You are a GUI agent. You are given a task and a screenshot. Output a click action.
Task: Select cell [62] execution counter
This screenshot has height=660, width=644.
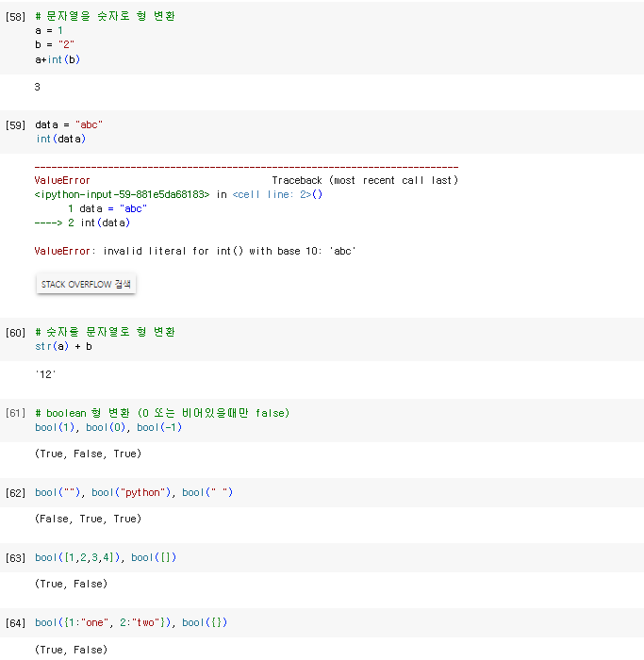(15, 493)
